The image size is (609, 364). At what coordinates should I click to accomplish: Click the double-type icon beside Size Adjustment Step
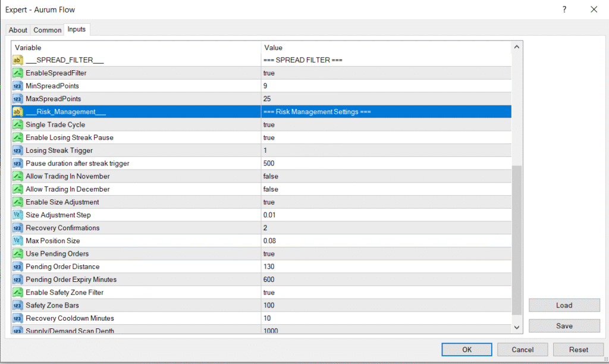tap(18, 215)
